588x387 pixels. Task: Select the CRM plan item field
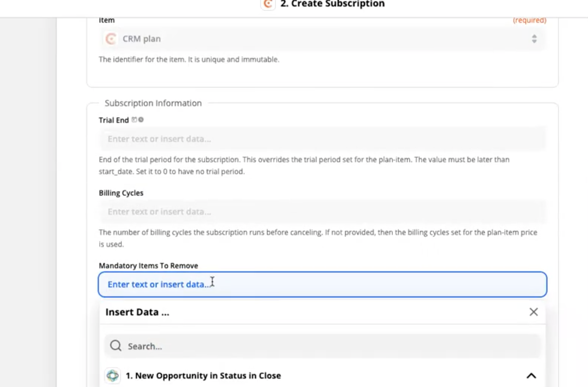(298, 39)
